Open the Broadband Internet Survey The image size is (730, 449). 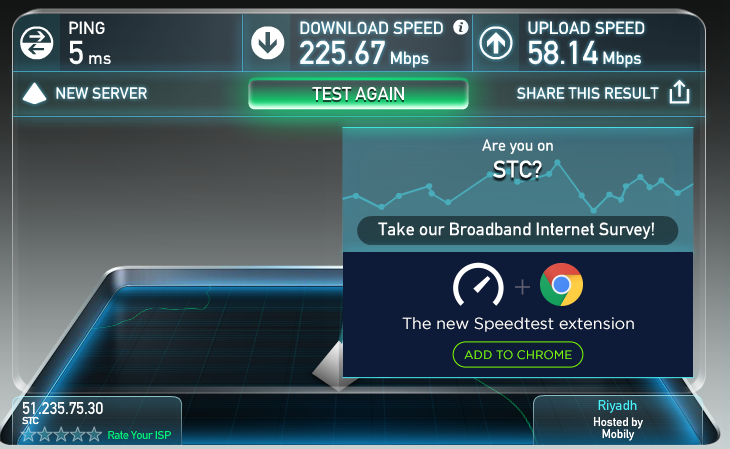pyautogui.click(x=517, y=230)
